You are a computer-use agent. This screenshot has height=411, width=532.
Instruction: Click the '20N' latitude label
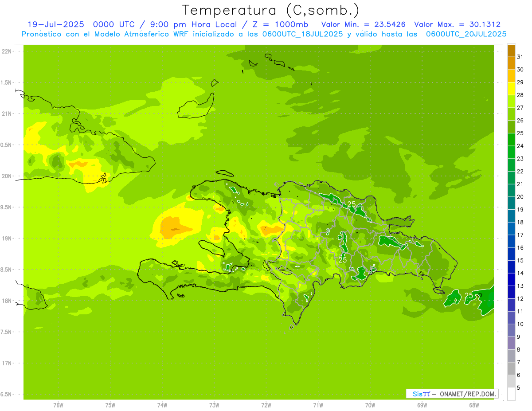(x=6, y=176)
